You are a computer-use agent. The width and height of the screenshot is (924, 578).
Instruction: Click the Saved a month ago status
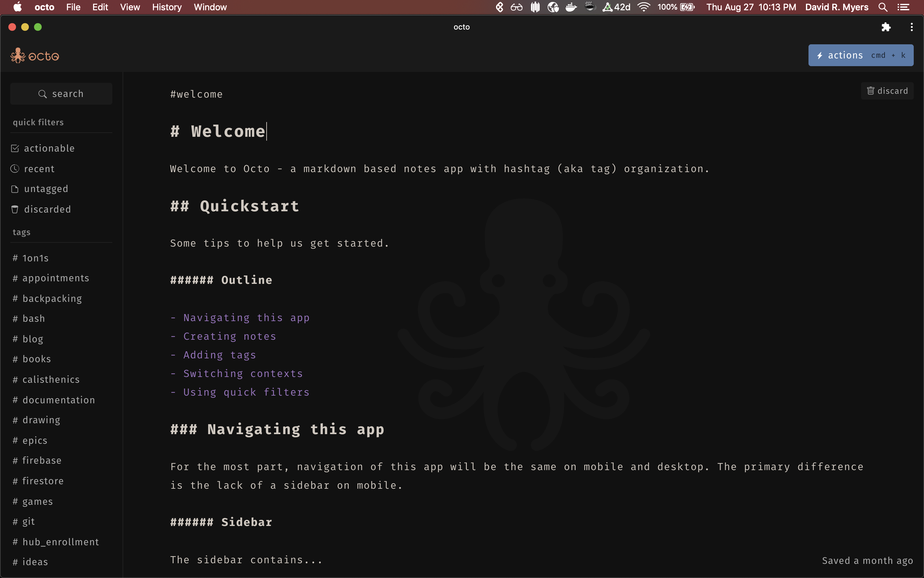(x=867, y=560)
